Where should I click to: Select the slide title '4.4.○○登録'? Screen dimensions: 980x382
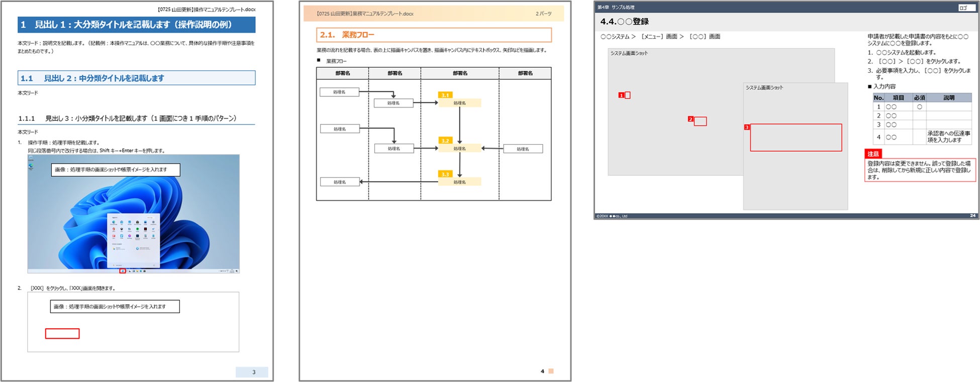(x=625, y=22)
